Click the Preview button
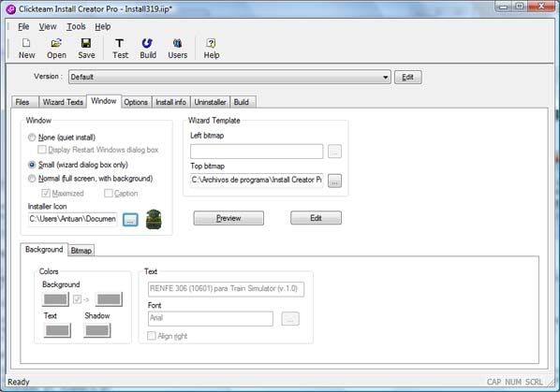Viewport: 560px width, 392px height. click(x=228, y=218)
